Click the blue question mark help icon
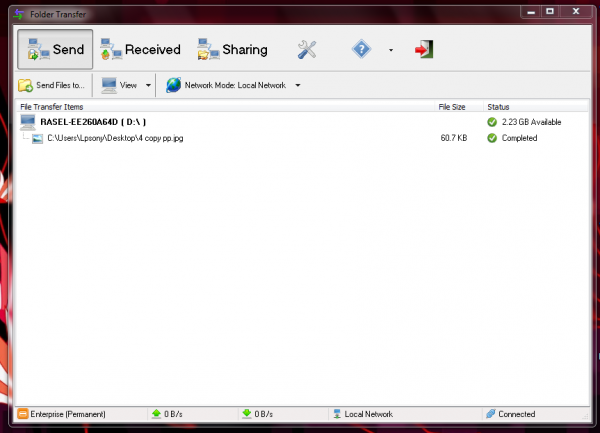Image resolution: width=600 pixels, height=433 pixels. pos(361,49)
